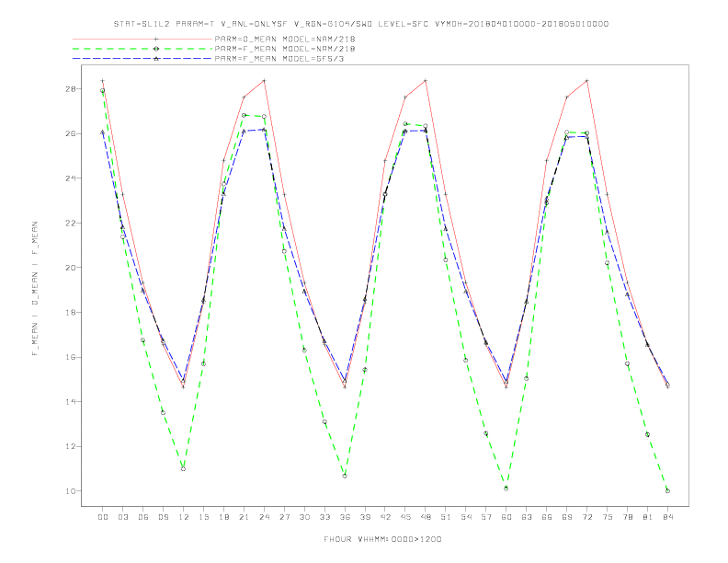Click y-axis tick label 28
This screenshot has height=563, width=728.
point(71,88)
